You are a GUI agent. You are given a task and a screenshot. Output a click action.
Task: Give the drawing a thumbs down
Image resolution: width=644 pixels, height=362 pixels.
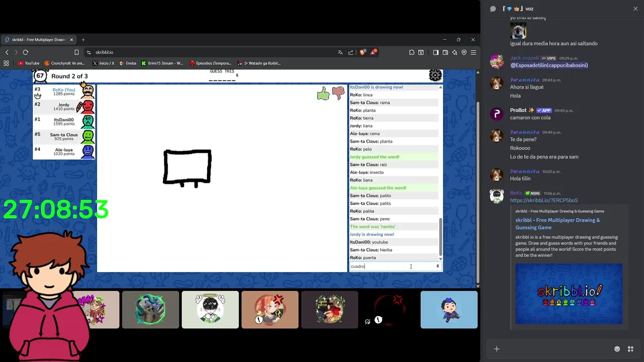coord(338,93)
